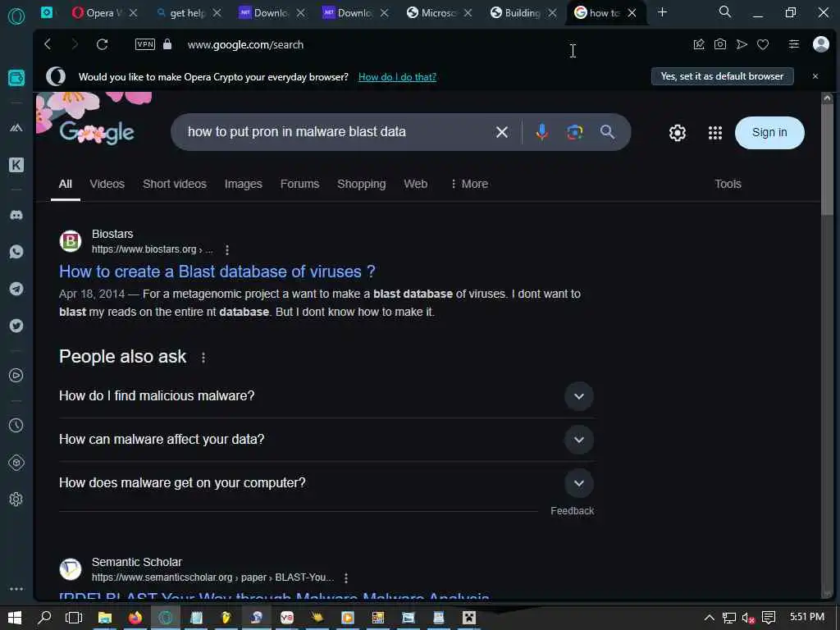Show hidden system tray icons
This screenshot has width=840, height=630.
pos(709,618)
